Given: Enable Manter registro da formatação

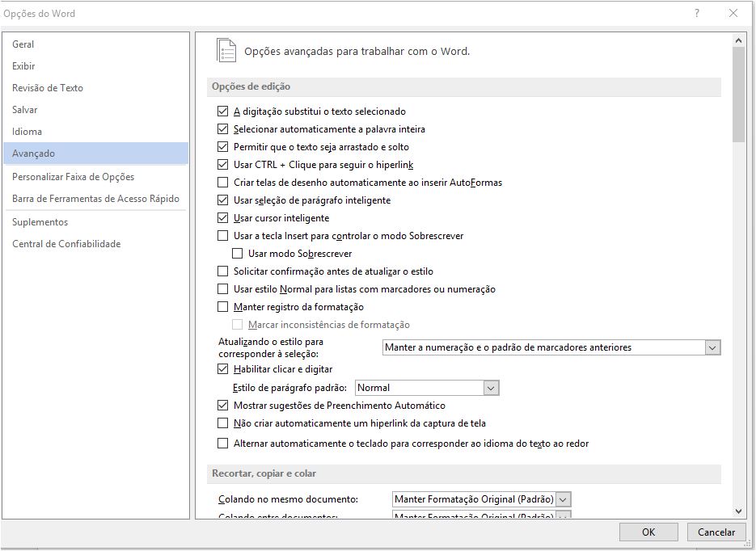Looking at the screenshot, I should (222, 307).
